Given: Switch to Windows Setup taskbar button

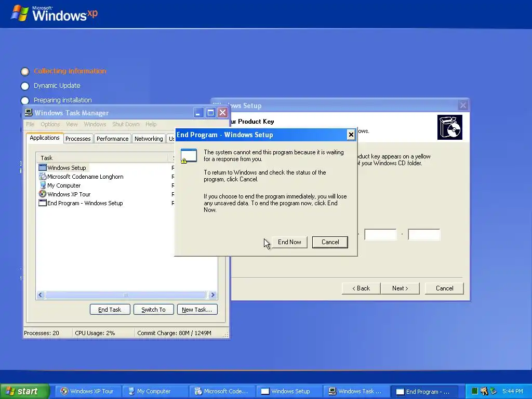Looking at the screenshot, I should pyautogui.click(x=289, y=391).
